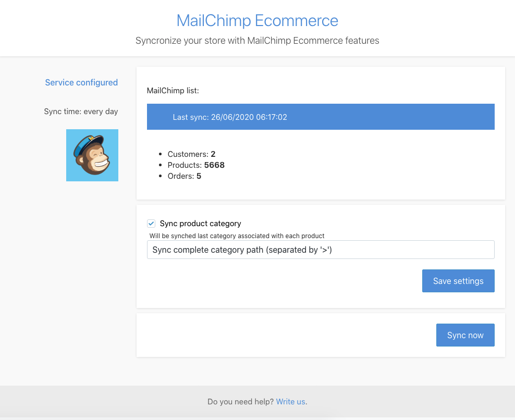Click the 'Sync product category' label text
The image size is (515, 420).
click(x=200, y=224)
